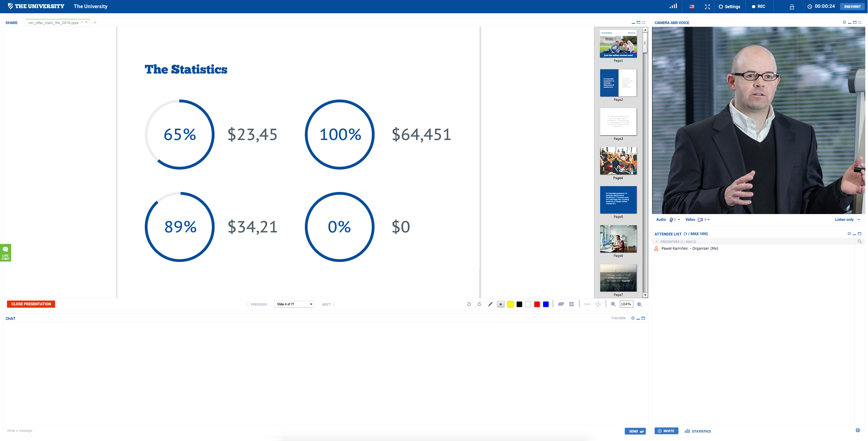This screenshot has width=868, height=441.
Task: Collapse the Presenters group arrow
Action: coord(657,242)
